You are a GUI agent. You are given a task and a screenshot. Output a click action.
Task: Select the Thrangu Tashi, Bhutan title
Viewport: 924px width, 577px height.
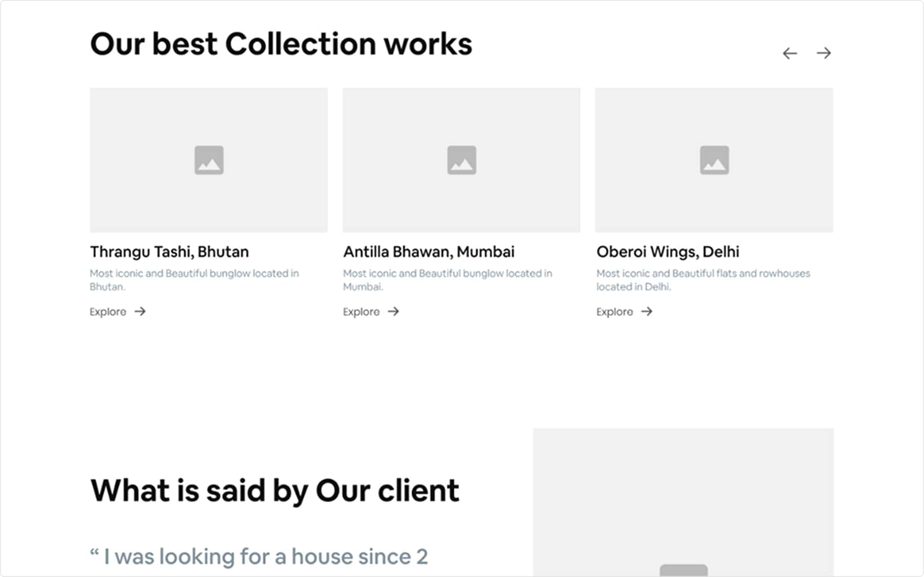tap(169, 252)
